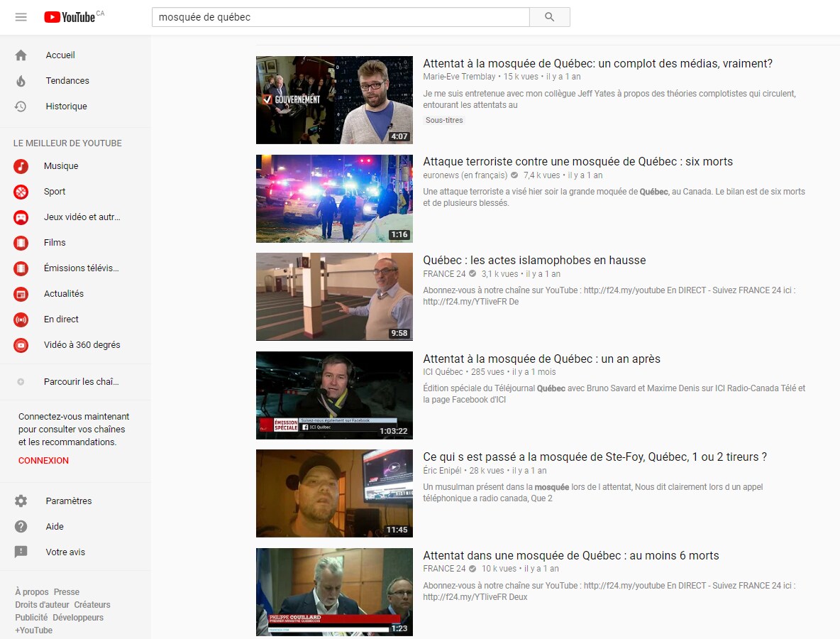Click the Historique clock icon
Screen dimensions: 840x639
point(21,106)
